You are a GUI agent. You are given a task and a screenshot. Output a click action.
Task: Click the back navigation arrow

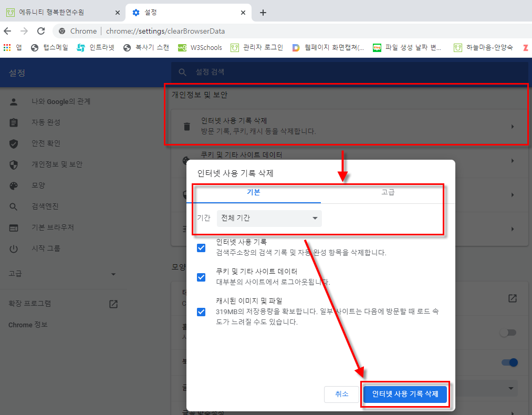[7, 31]
